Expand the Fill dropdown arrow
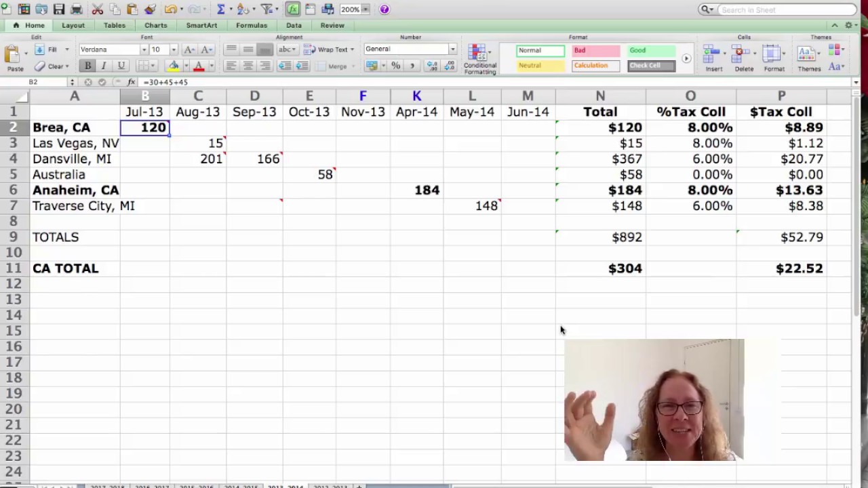The height and width of the screenshot is (488, 868). (66, 49)
